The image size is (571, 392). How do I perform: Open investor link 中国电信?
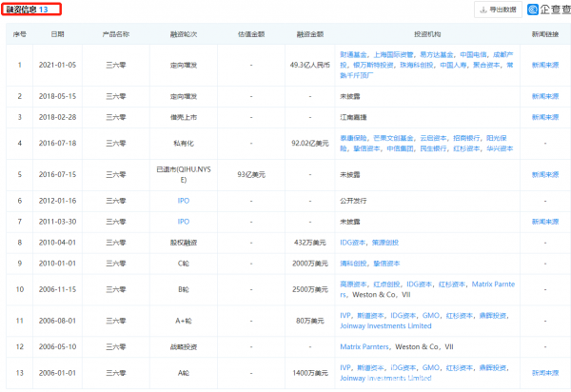(473, 54)
